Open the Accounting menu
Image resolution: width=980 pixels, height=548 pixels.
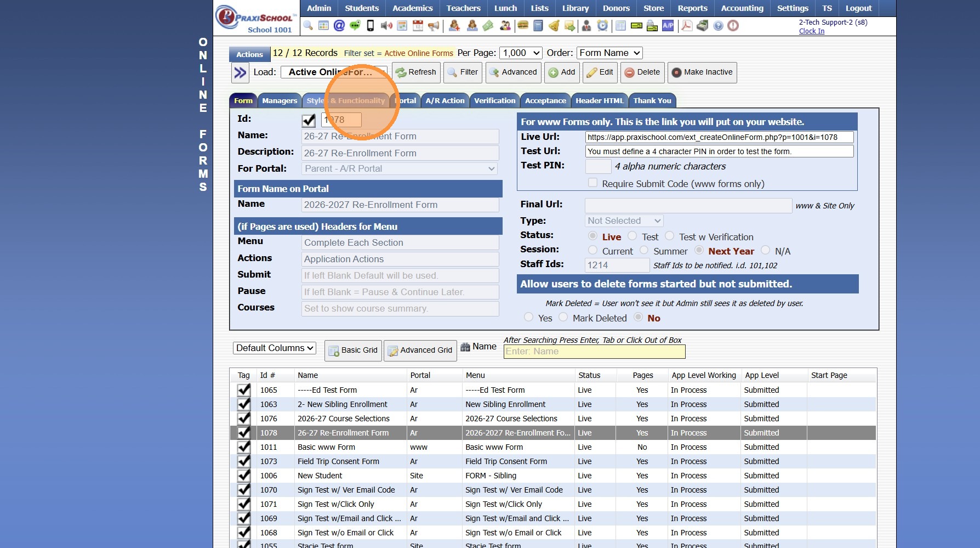coord(742,8)
